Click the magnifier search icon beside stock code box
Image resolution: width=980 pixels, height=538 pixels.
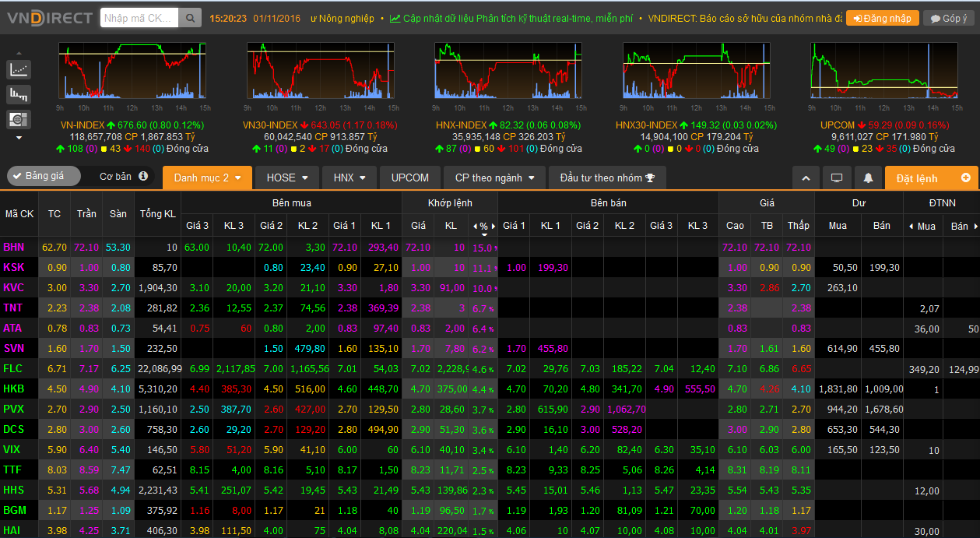click(x=189, y=18)
